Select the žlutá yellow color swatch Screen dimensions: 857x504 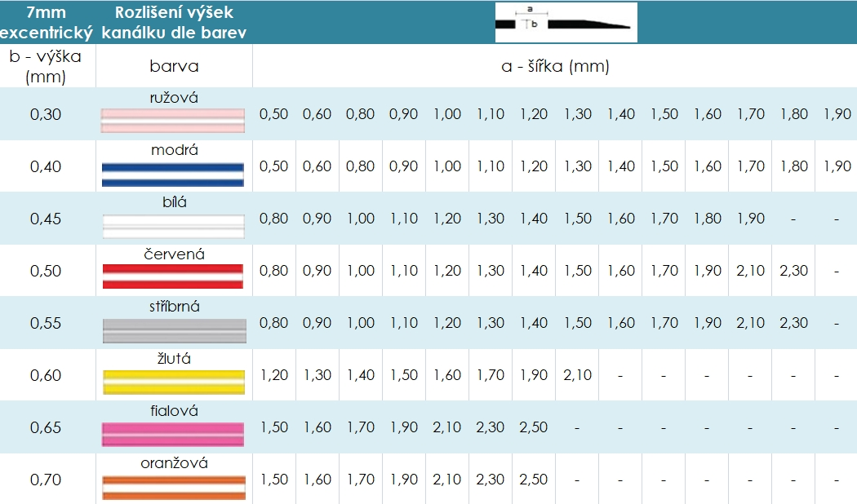tap(173, 382)
